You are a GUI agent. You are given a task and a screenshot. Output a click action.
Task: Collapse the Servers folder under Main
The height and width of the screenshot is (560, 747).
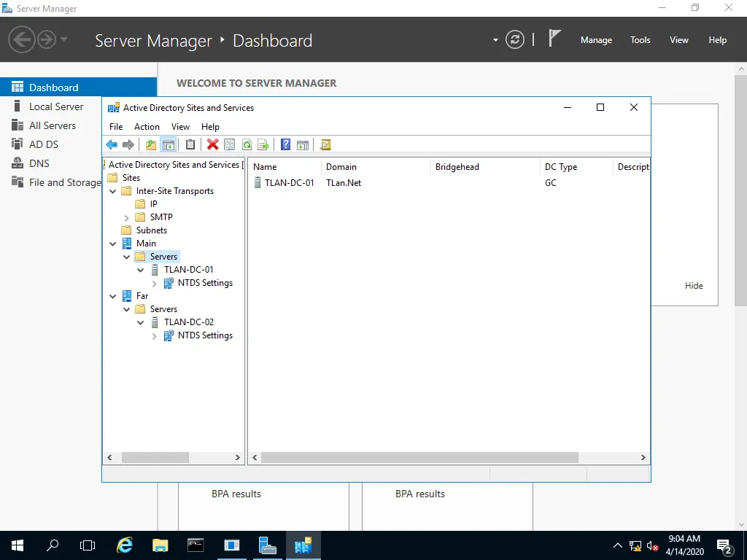coord(127,257)
